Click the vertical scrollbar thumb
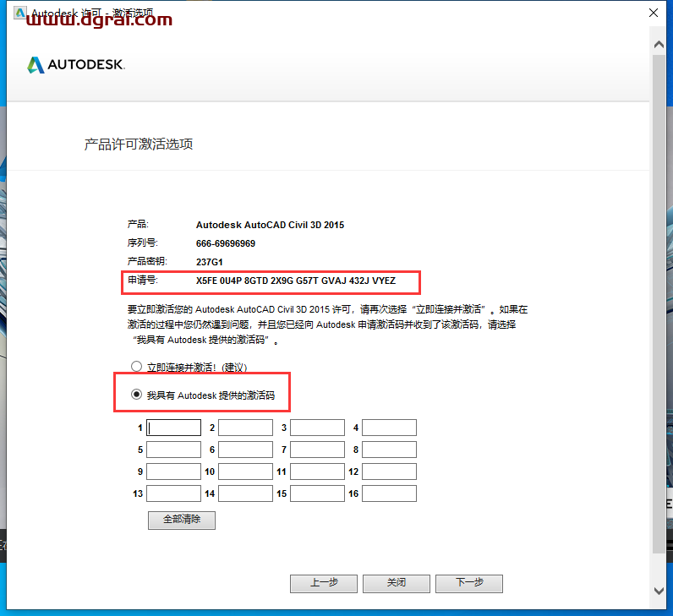 coord(659,303)
